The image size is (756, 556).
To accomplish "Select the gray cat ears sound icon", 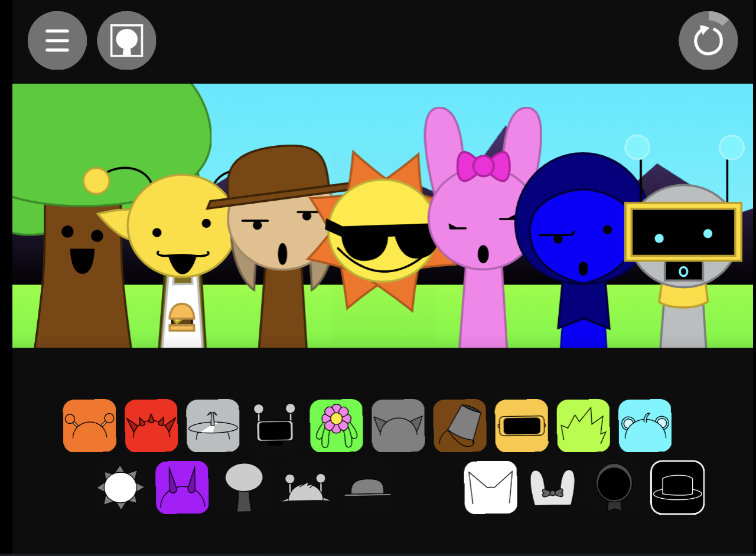I will pos(398,426).
